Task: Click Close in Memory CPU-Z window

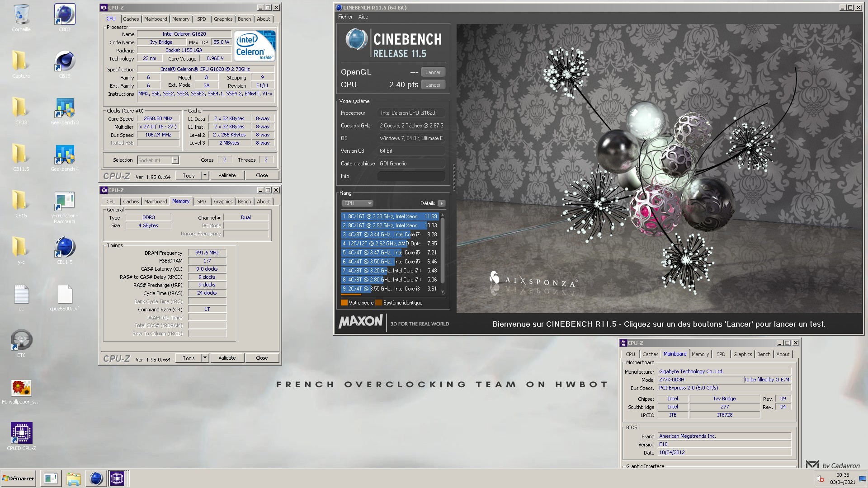Action: (x=262, y=358)
